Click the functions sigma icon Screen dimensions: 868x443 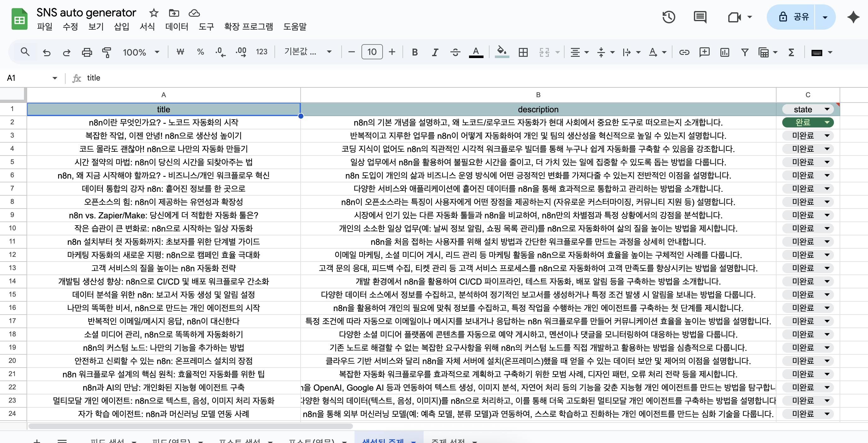pyautogui.click(x=791, y=52)
